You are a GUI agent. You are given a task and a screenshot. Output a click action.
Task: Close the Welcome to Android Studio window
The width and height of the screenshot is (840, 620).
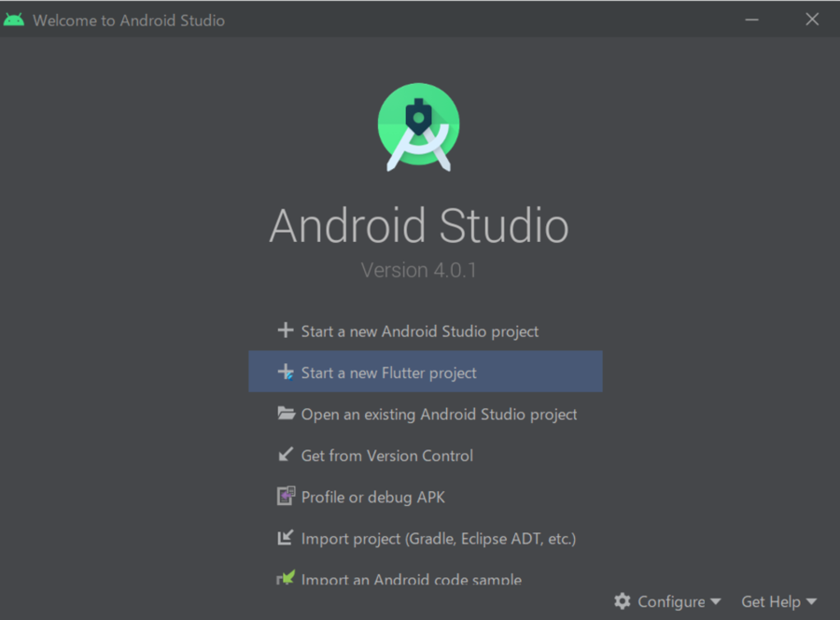click(x=812, y=20)
